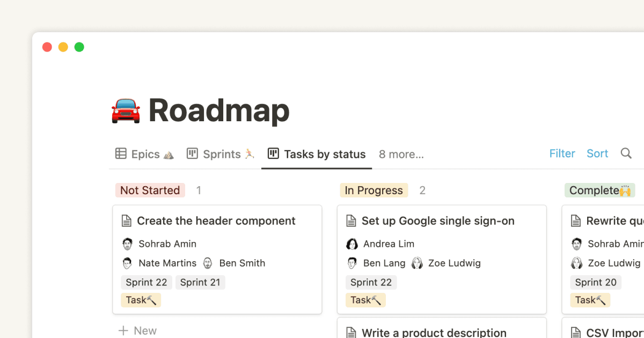Open the Write a product description card
The height and width of the screenshot is (338, 644).
(x=435, y=332)
